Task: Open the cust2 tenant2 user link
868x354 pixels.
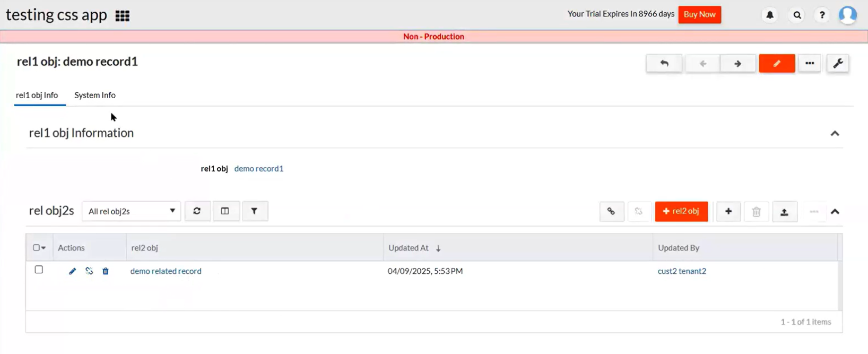Action: (x=682, y=271)
